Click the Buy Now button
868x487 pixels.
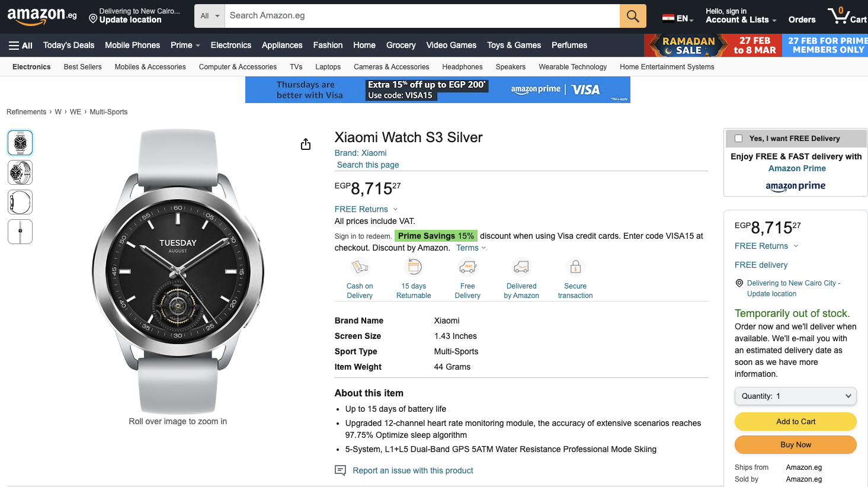[796, 444]
